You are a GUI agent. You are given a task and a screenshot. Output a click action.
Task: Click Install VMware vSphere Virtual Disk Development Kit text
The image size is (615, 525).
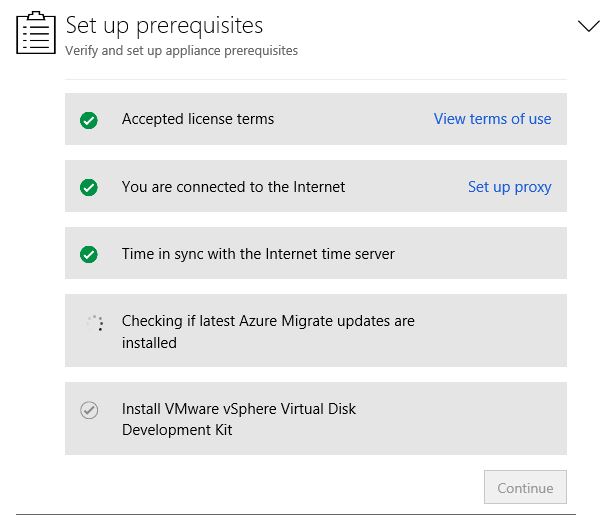239,419
